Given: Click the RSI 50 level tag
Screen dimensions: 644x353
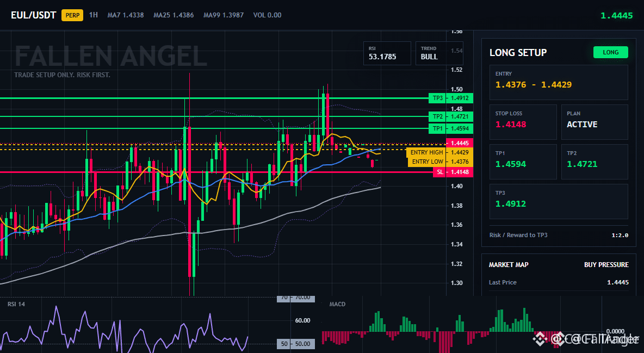Looking at the screenshot, I should click(296, 344).
